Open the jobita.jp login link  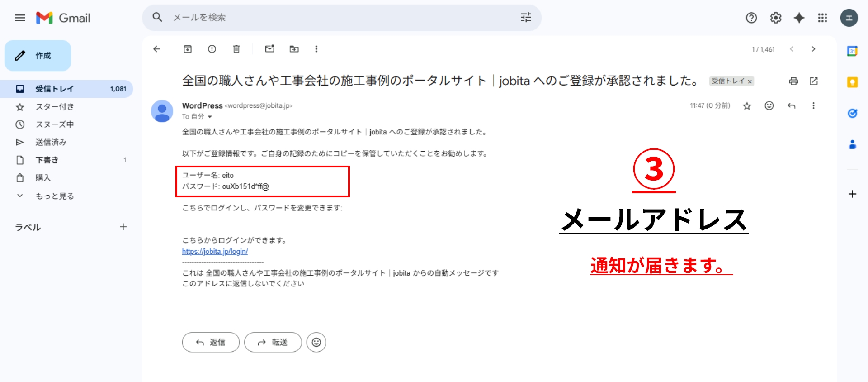(215, 252)
